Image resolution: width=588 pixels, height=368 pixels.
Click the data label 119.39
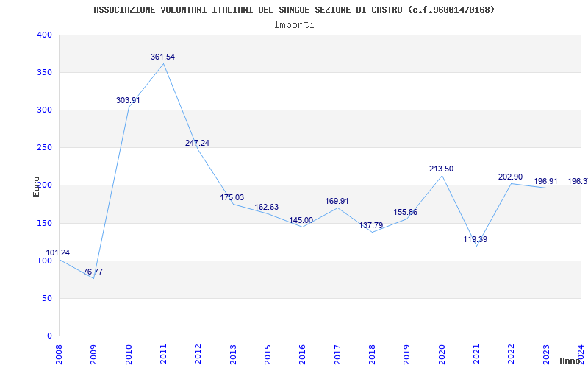click(x=475, y=240)
